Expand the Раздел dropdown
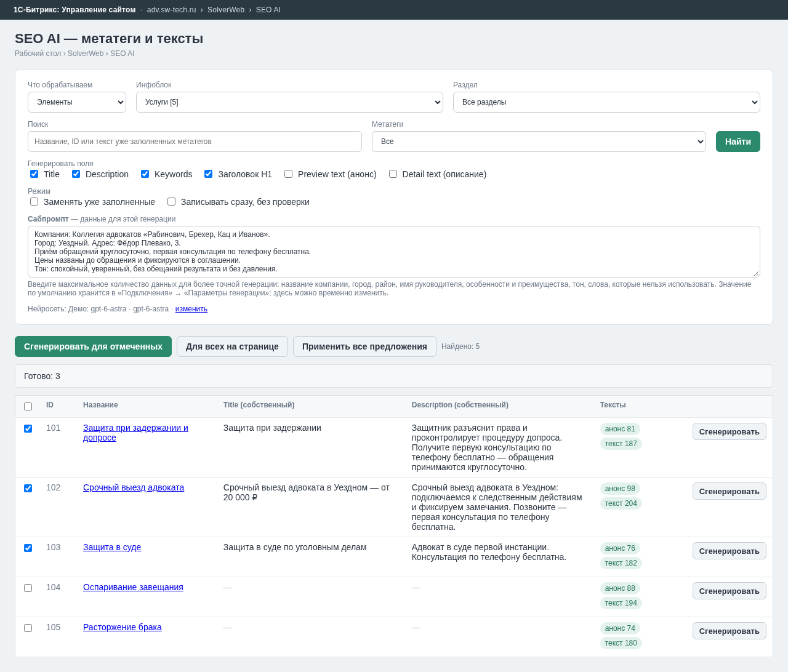This screenshot has width=788, height=672. coord(606,102)
